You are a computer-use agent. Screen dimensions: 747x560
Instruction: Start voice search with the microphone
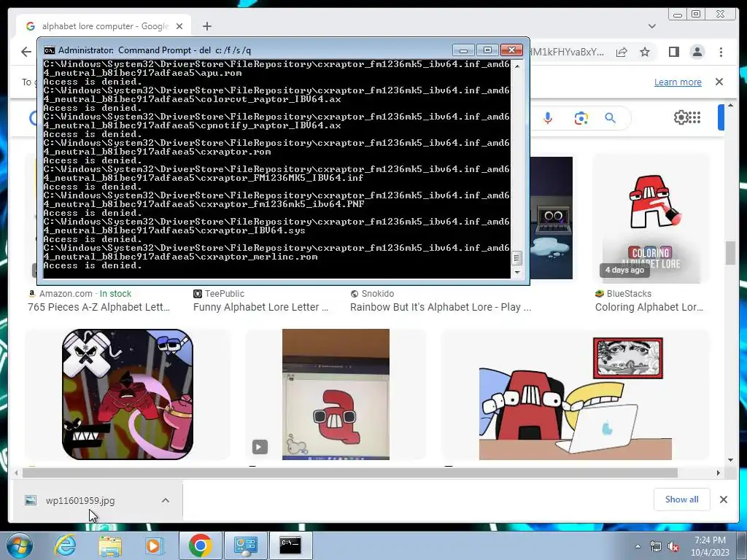pyautogui.click(x=548, y=117)
